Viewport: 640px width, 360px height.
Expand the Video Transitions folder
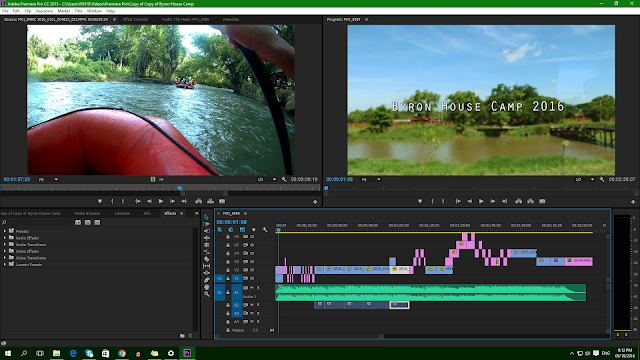pos(5,258)
